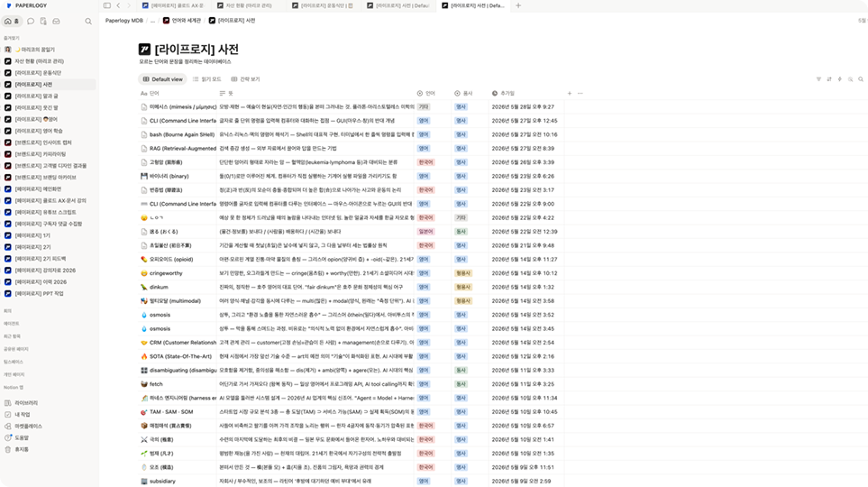This screenshot has width=868, height=487.
Task: Open 품사 column header menu
Action: tap(470, 94)
